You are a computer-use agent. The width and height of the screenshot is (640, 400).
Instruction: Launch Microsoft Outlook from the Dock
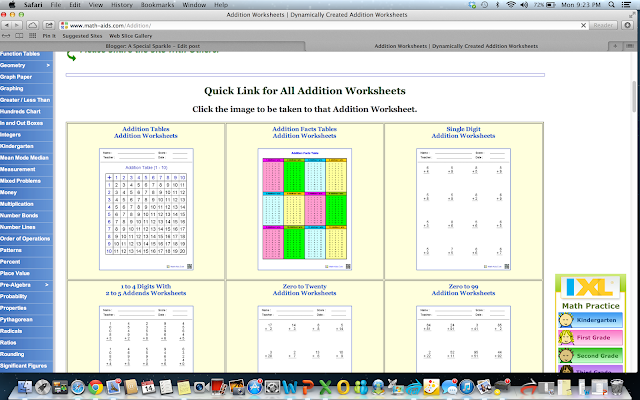click(x=343, y=387)
